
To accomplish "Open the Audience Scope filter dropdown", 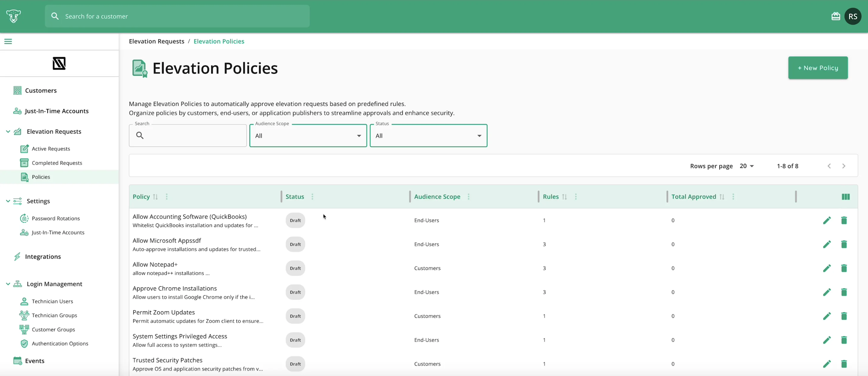I will (x=308, y=136).
